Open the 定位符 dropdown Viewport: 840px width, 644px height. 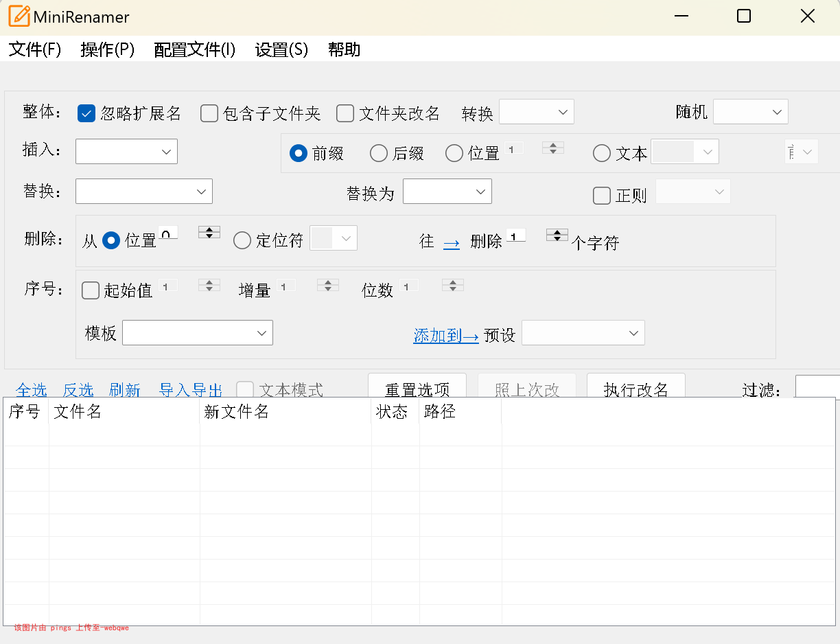coord(334,238)
